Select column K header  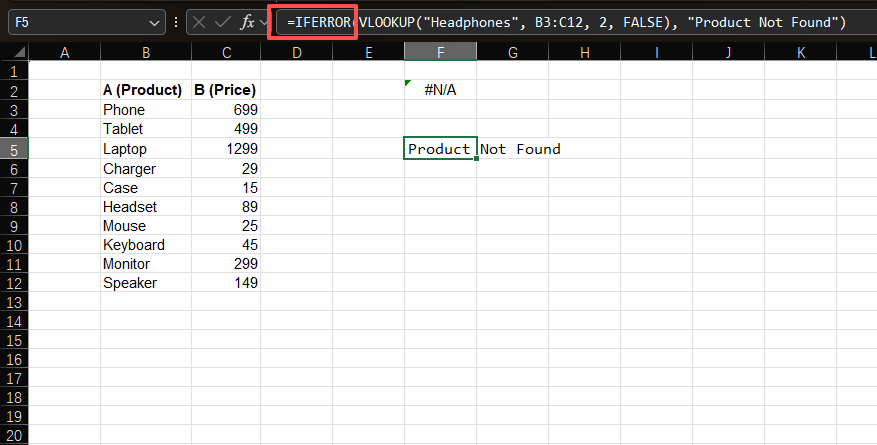(x=800, y=53)
